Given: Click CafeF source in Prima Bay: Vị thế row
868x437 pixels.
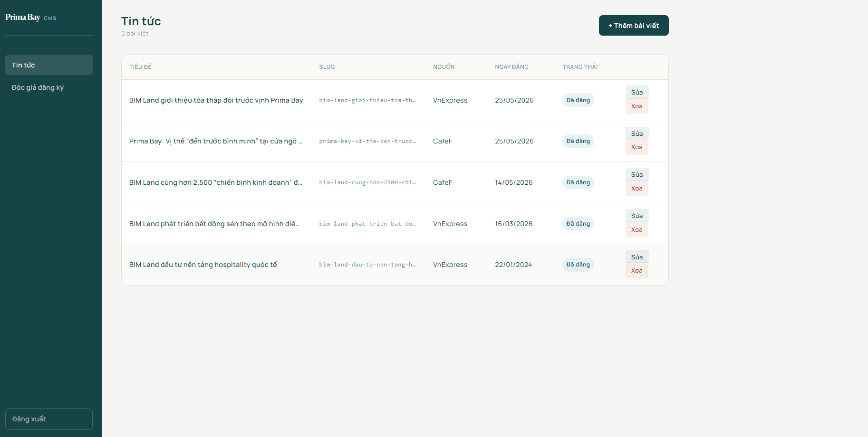Looking at the screenshot, I should (x=443, y=141).
